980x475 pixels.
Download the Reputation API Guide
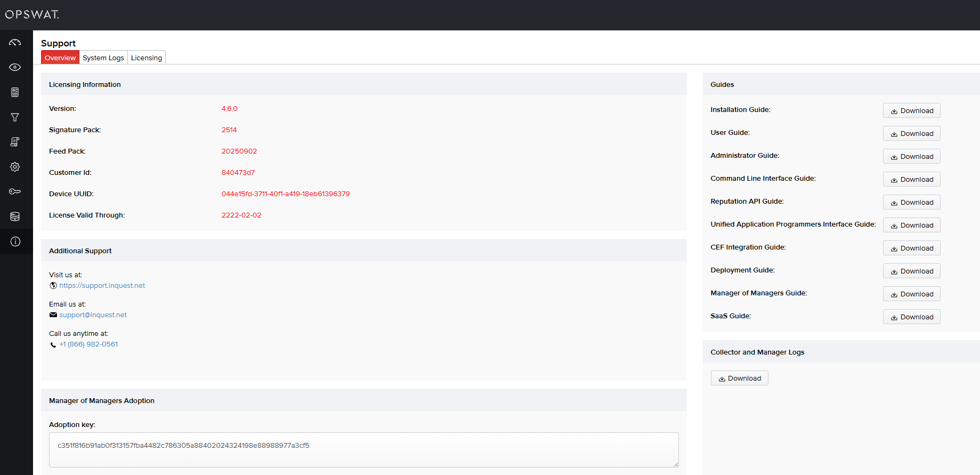pyautogui.click(x=911, y=202)
